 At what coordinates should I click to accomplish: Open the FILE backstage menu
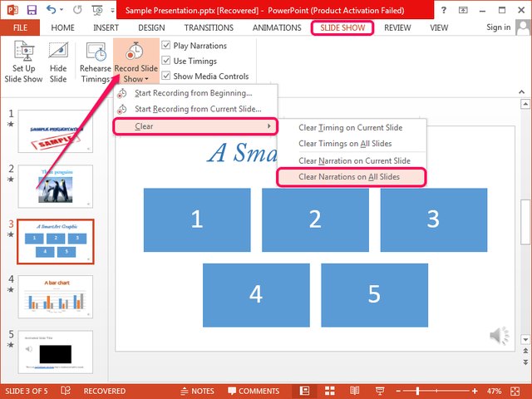[20, 27]
